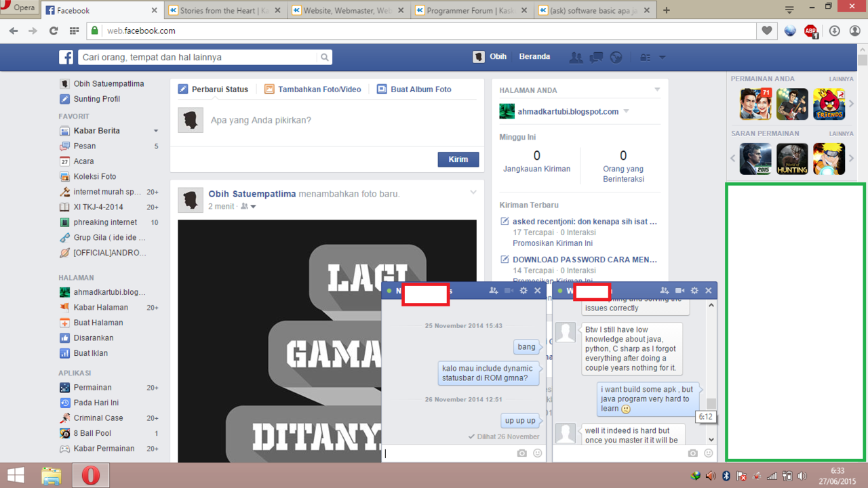Open the messages icon in header
Image resolution: width=868 pixels, height=488 pixels.
(596, 58)
